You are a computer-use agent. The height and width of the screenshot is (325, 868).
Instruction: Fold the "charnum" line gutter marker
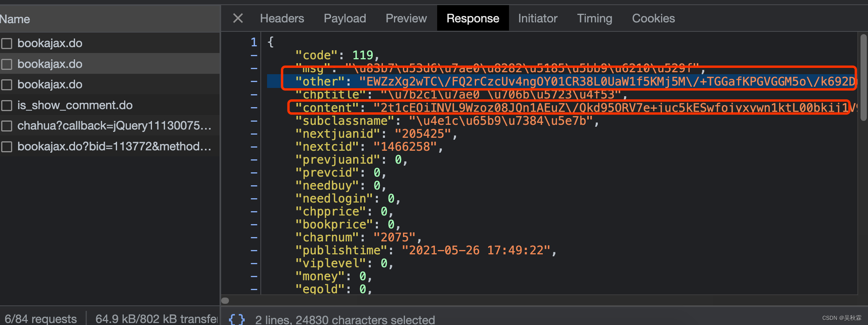[254, 237]
